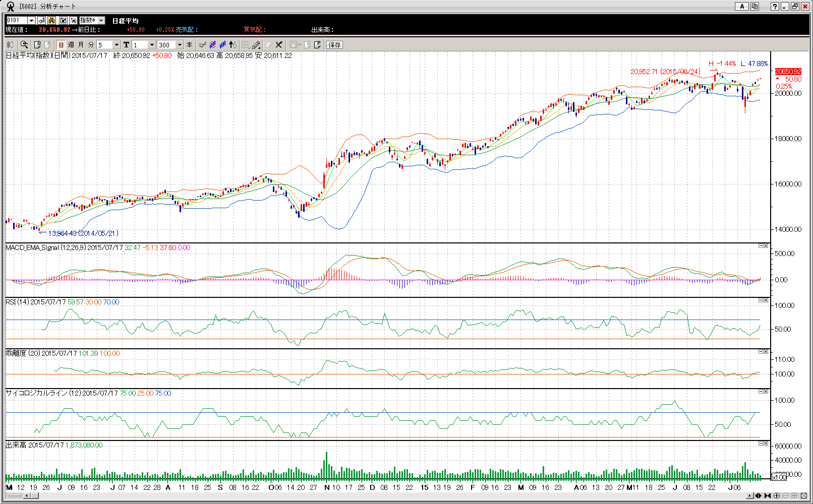Click the horizontal scrollbar right arrow
The height and width of the screenshot is (504, 813).
pyautogui.click(x=749, y=496)
